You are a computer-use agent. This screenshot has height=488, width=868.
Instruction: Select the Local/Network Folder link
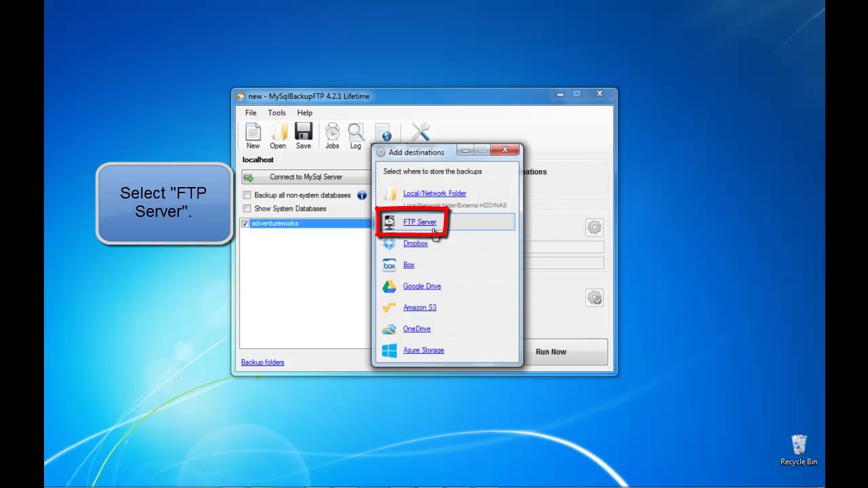[x=435, y=194]
